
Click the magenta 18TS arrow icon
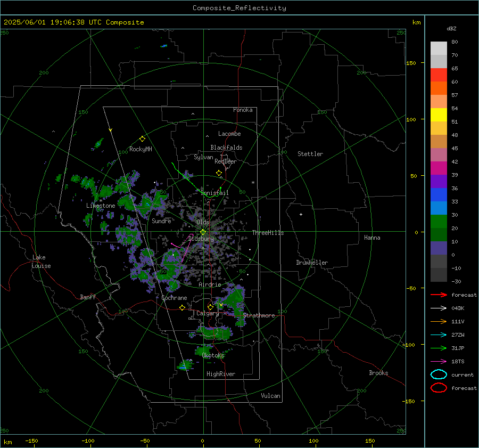439,361
